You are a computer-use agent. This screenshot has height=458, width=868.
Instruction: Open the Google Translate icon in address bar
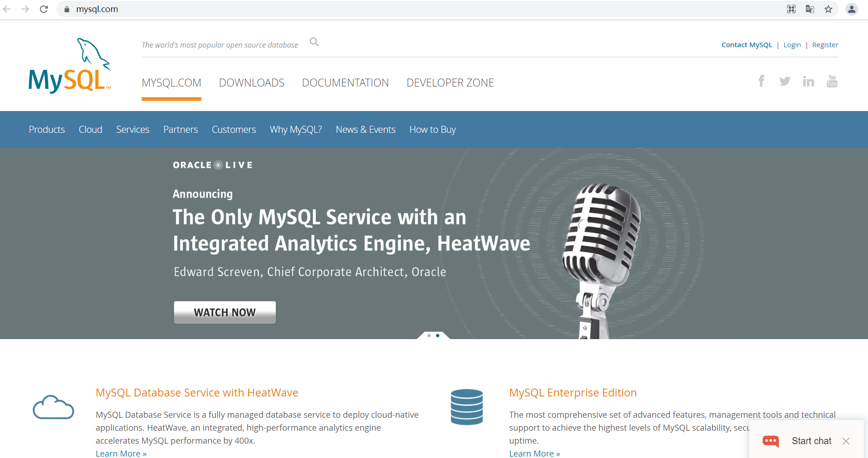[810, 9]
